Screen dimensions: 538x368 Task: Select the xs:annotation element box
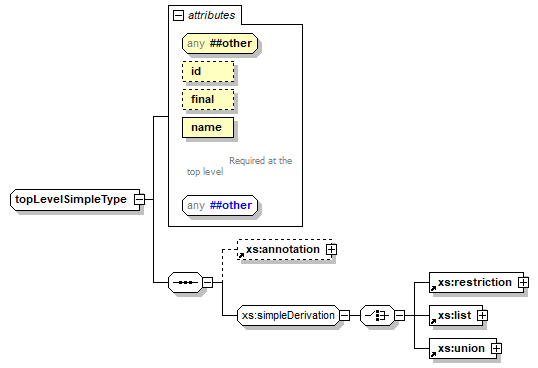coord(285,249)
